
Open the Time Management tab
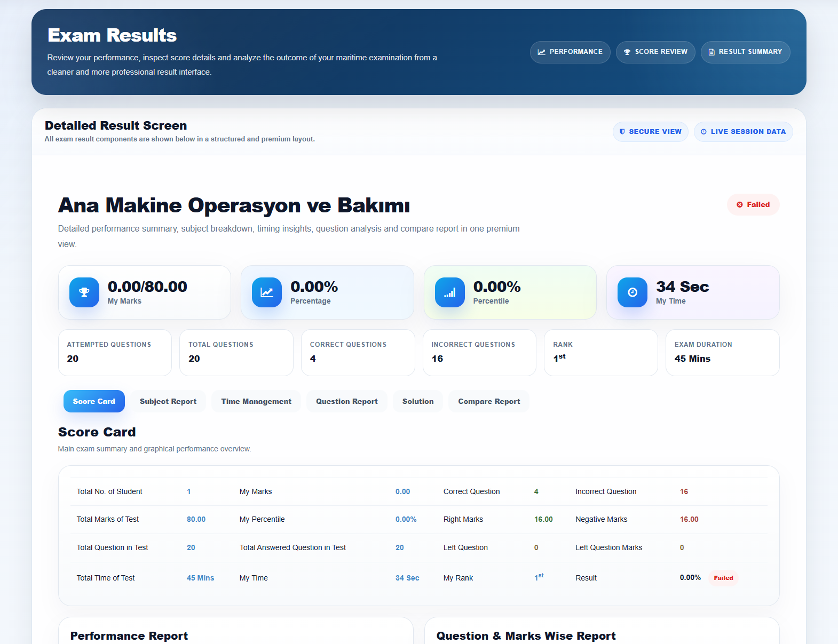coord(256,401)
